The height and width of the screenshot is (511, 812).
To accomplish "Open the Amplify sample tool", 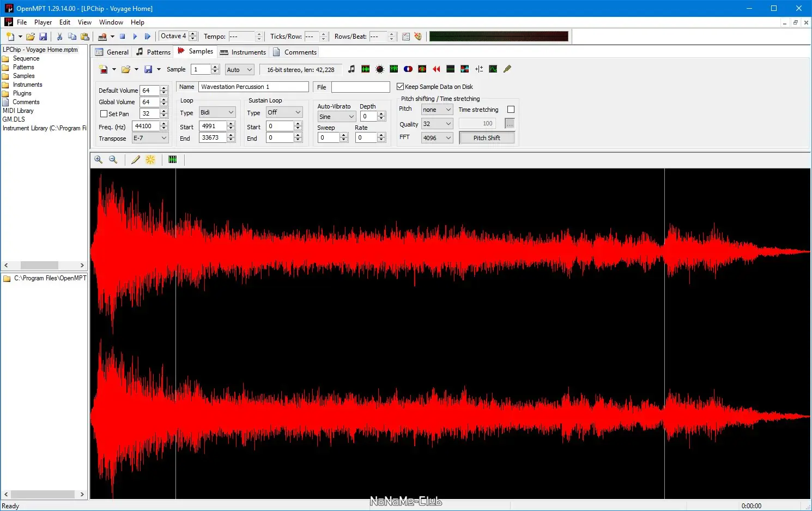I will tap(380, 69).
